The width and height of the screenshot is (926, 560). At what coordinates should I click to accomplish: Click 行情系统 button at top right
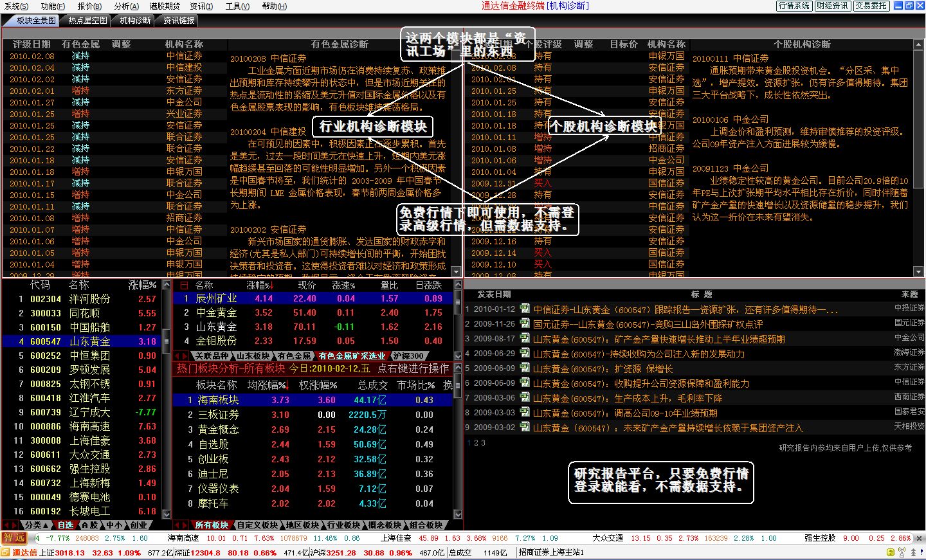(794, 6)
